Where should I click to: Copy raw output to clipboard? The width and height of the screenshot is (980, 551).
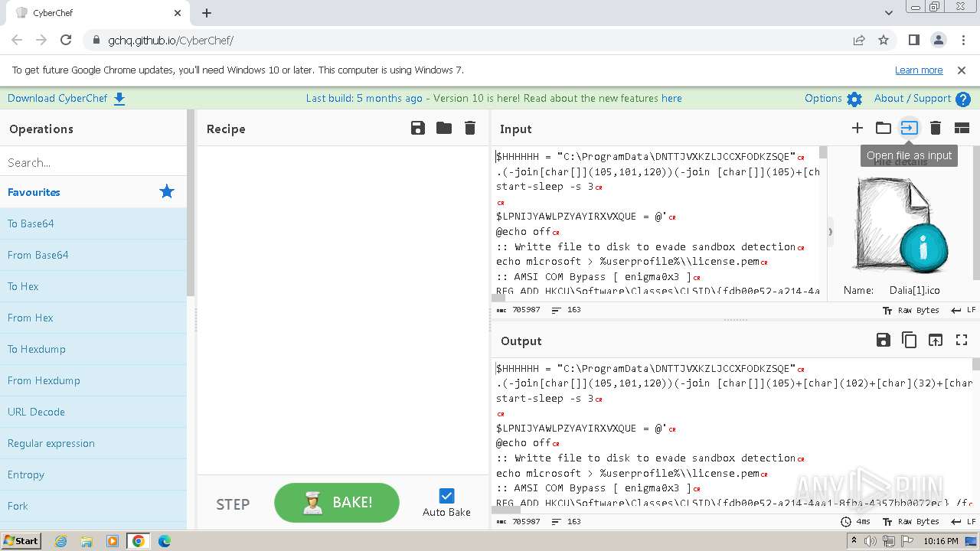coord(910,341)
